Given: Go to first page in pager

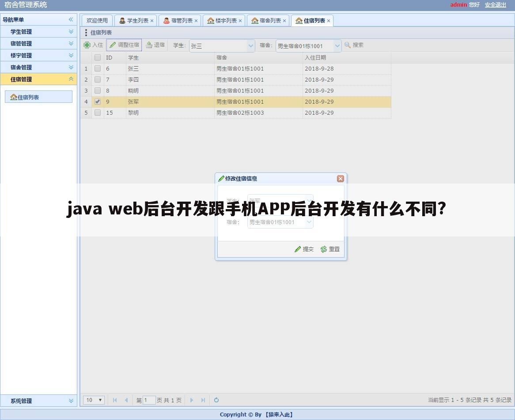Looking at the screenshot, I should [x=115, y=400].
